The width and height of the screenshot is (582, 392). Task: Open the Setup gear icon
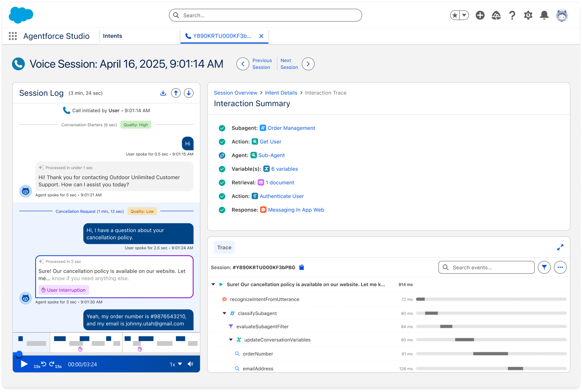click(528, 15)
